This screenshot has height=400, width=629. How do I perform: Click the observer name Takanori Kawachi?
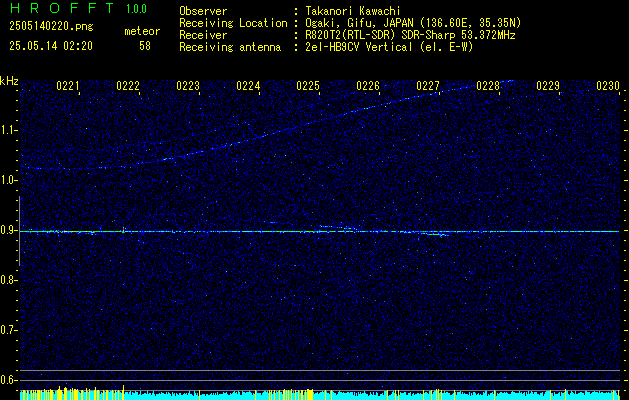tap(353, 12)
